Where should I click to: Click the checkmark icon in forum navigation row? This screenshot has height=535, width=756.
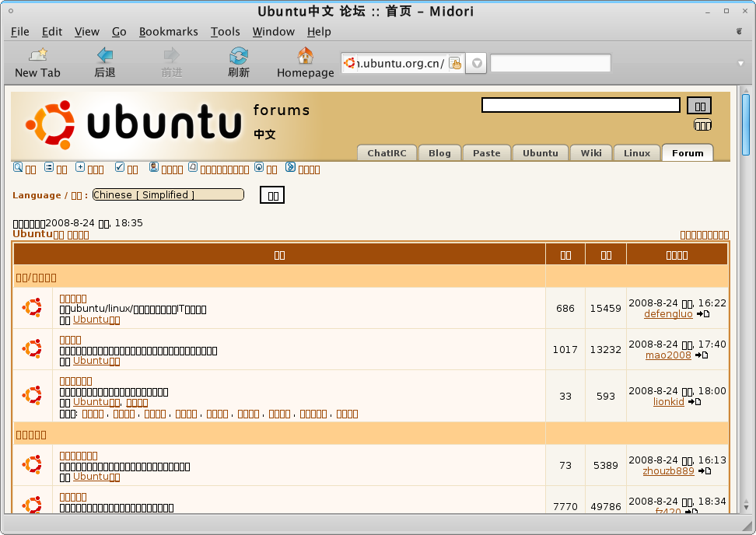[120, 167]
